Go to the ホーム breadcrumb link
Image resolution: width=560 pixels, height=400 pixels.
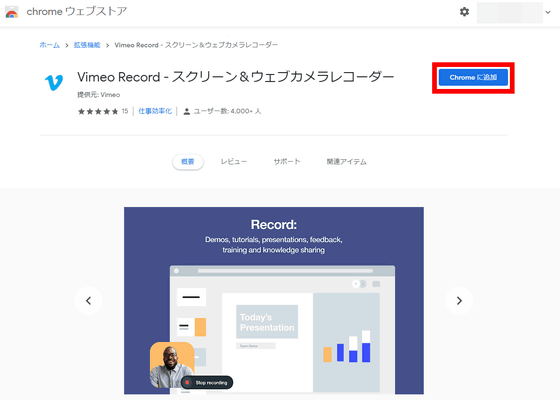(x=49, y=45)
